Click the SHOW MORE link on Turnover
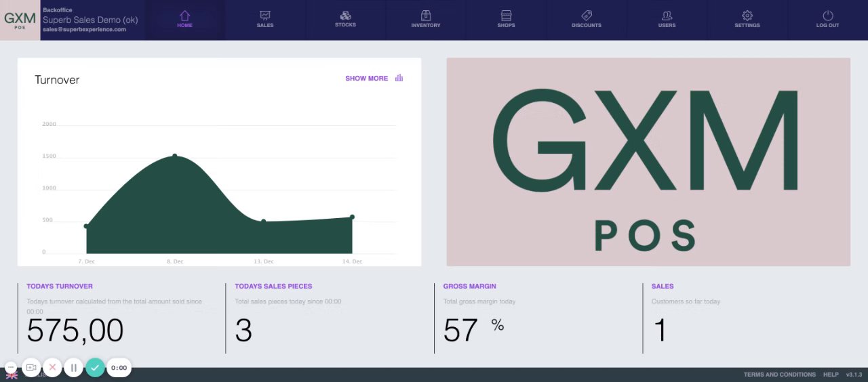 tap(366, 79)
